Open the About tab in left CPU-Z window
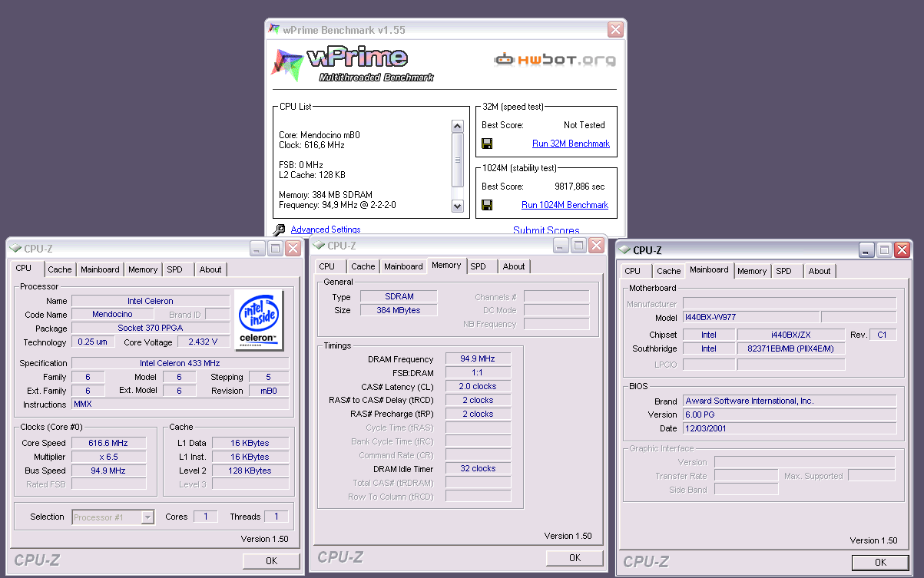The image size is (924, 578). coord(210,269)
